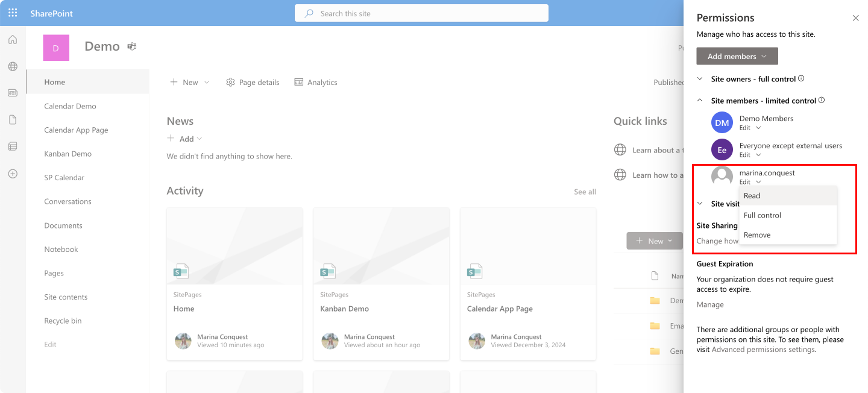The height and width of the screenshot is (393, 868).
Task: Open the My files page icon
Action: (13, 120)
